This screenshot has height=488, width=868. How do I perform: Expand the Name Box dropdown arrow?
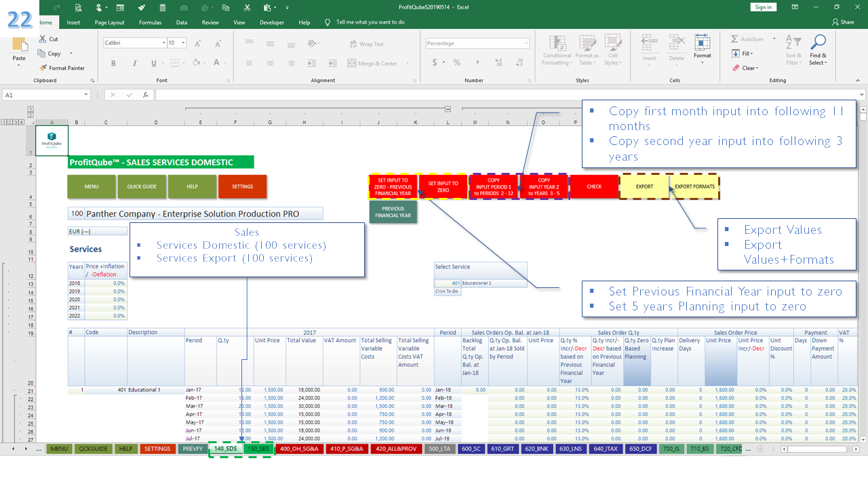86,95
